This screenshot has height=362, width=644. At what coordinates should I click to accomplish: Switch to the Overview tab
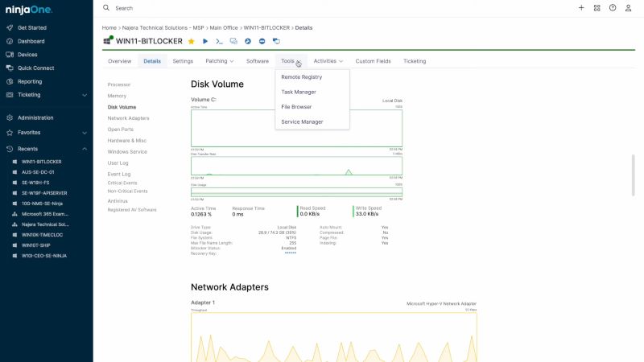(119, 61)
